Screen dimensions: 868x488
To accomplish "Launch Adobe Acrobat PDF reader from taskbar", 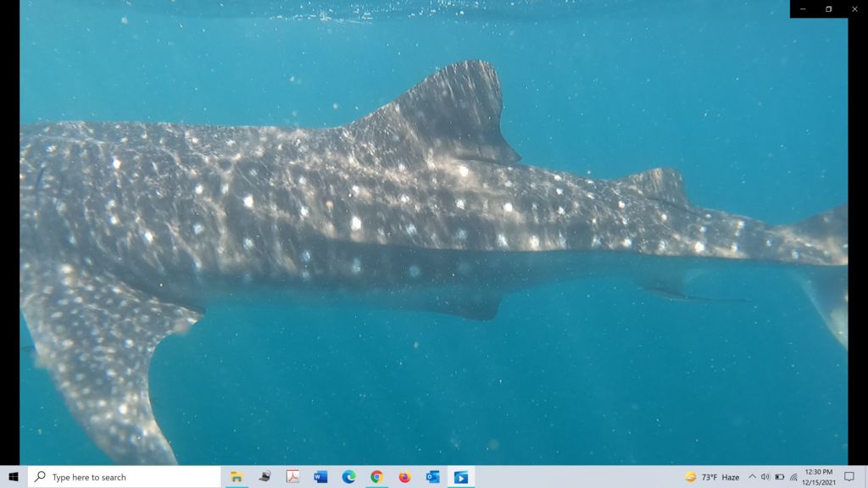I will click(x=292, y=477).
